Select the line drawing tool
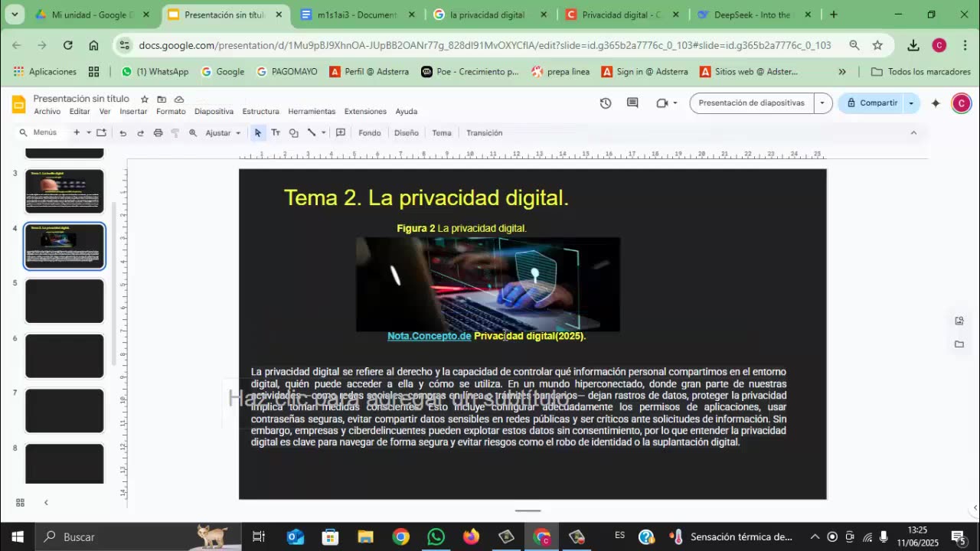 (312, 132)
